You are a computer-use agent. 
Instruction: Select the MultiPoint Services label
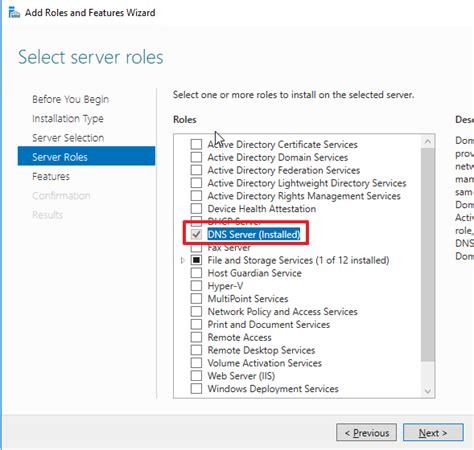pos(248,299)
